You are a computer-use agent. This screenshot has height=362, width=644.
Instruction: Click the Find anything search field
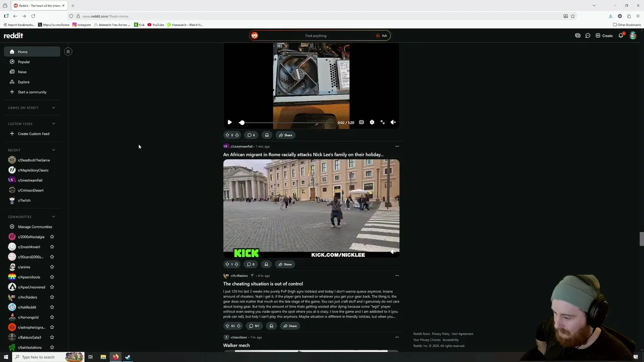tap(316, 36)
